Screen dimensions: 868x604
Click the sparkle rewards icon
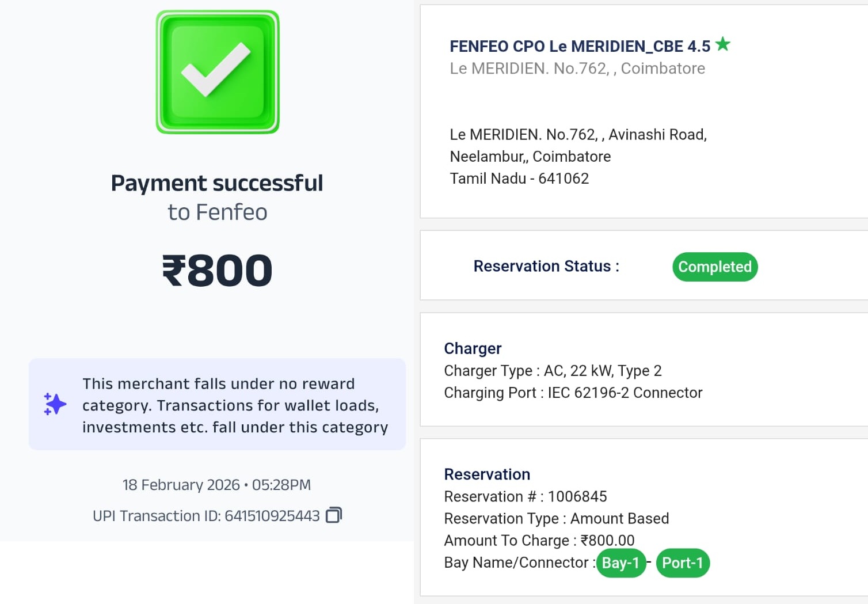[x=55, y=404]
